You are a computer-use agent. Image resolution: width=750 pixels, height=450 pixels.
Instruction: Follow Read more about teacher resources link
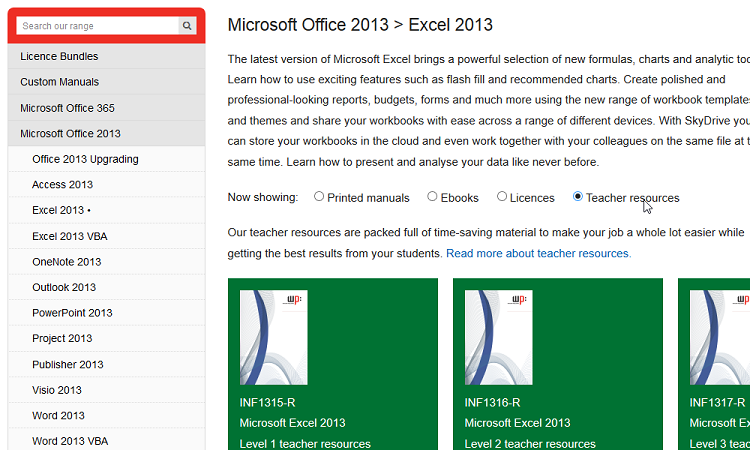tap(539, 253)
